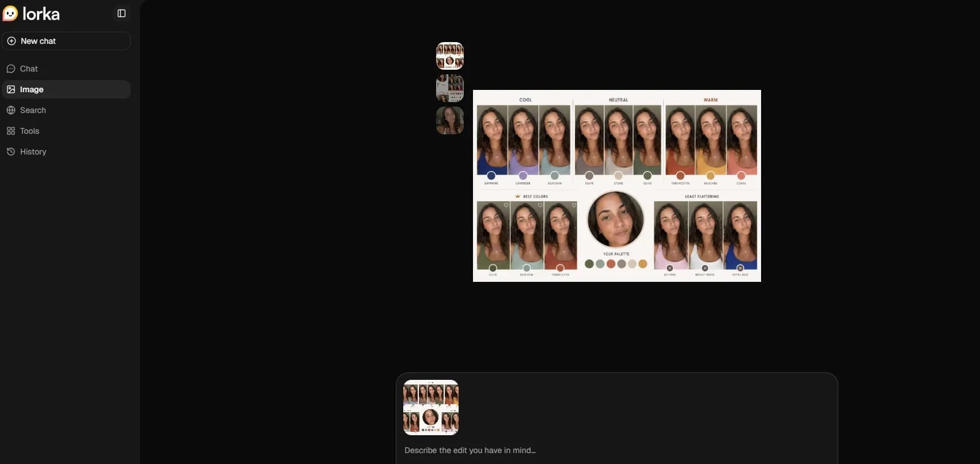This screenshot has width=980, height=464.
Task: Collapse the sidebar using the panel icon
Action: pos(122,13)
